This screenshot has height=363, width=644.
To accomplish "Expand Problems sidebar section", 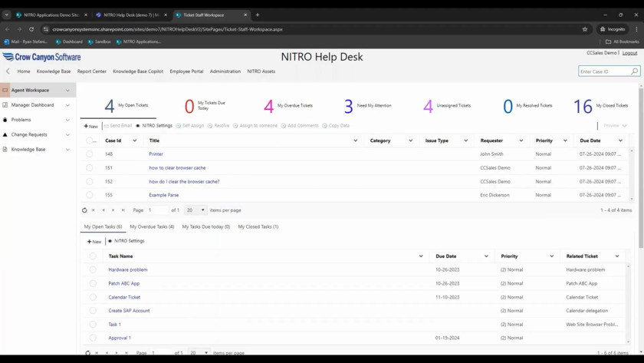I will tap(67, 120).
